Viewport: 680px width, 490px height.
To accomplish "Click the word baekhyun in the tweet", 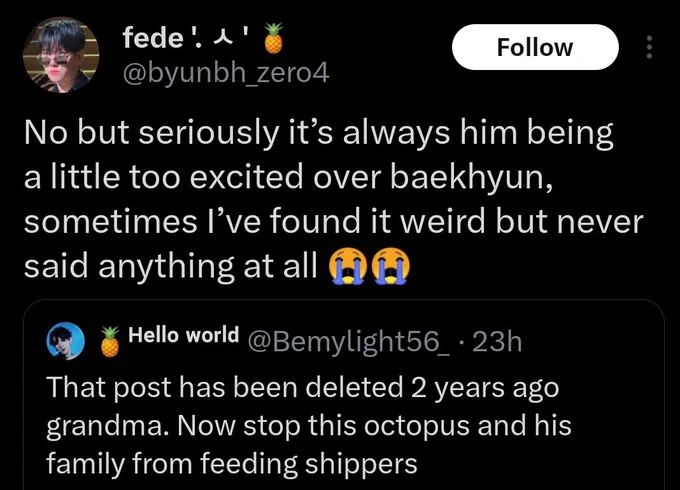I will (x=471, y=177).
